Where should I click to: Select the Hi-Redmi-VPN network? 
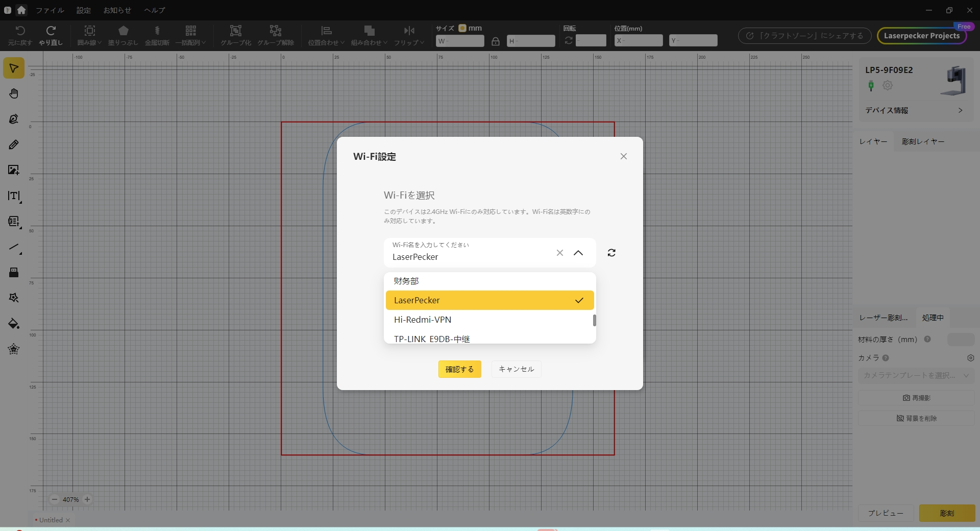[x=490, y=320]
